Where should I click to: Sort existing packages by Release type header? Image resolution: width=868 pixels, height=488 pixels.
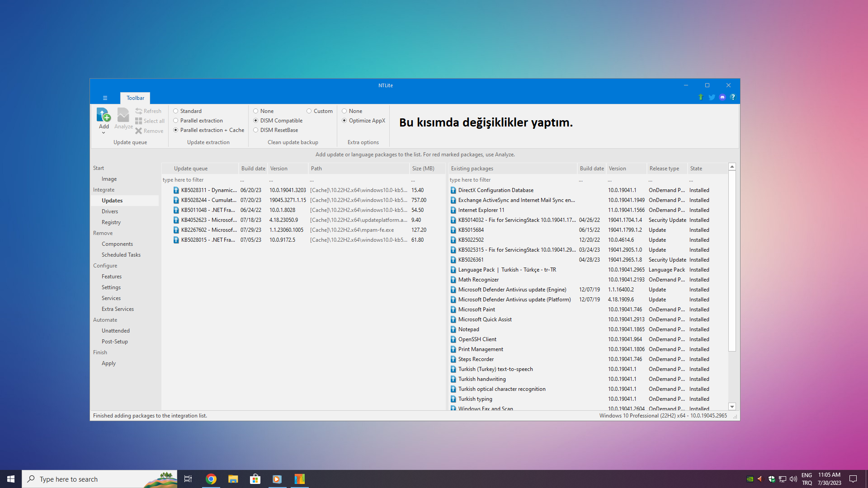coord(664,169)
